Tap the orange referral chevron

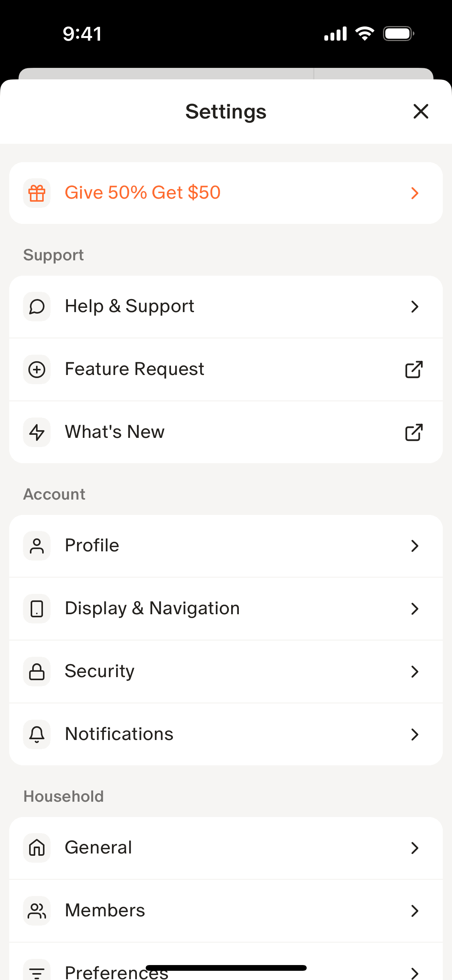[414, 193]
